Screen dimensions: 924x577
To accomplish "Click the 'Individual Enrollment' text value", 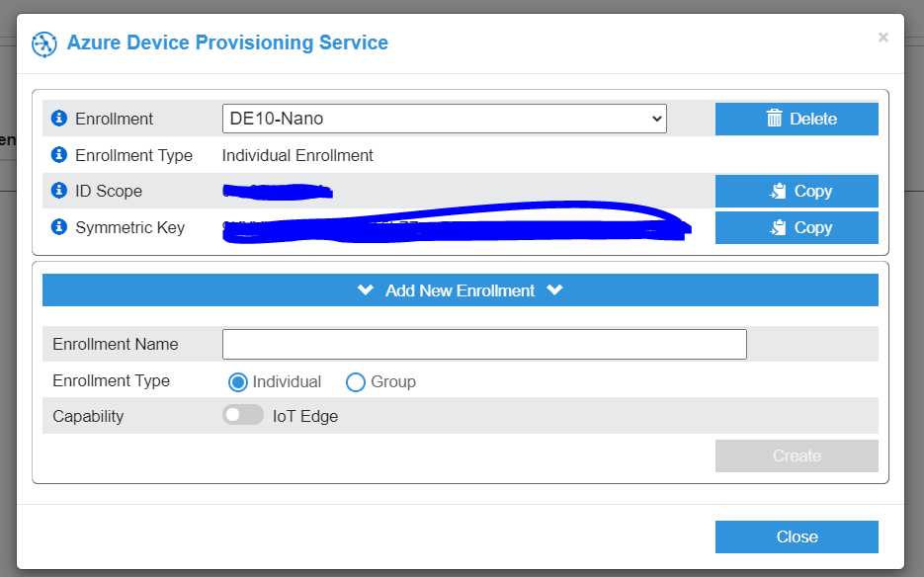I will [297, 155].
